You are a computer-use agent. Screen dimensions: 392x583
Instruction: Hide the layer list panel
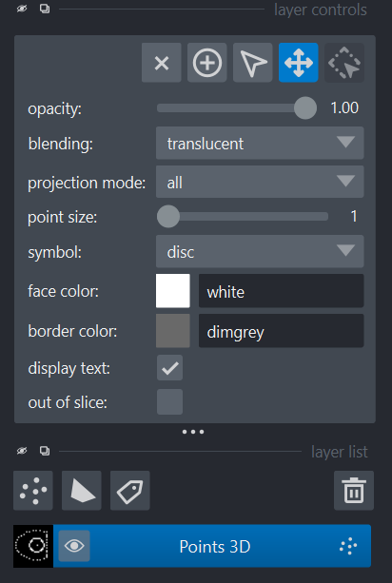coord(22,451)
